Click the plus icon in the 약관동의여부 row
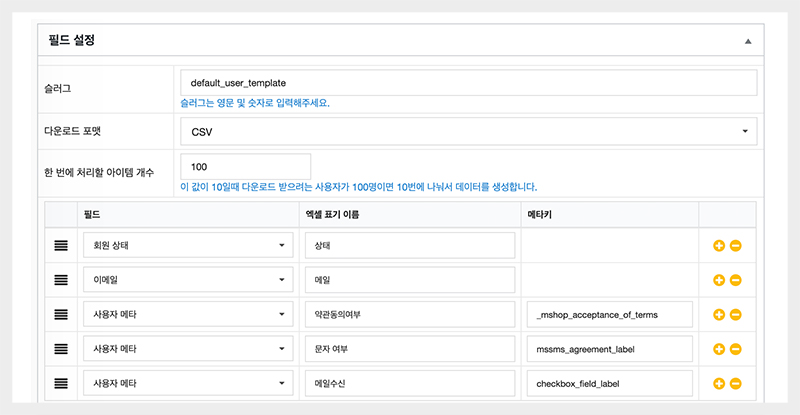 pyautogui.click(x=718, y=315)
